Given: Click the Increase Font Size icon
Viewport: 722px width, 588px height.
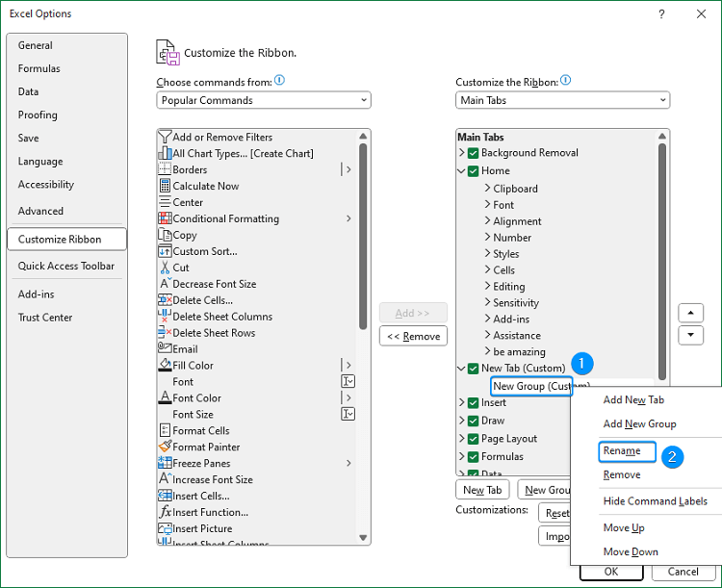Looking at the screenshot, I should pyautogui.click(x=165, y=478).
